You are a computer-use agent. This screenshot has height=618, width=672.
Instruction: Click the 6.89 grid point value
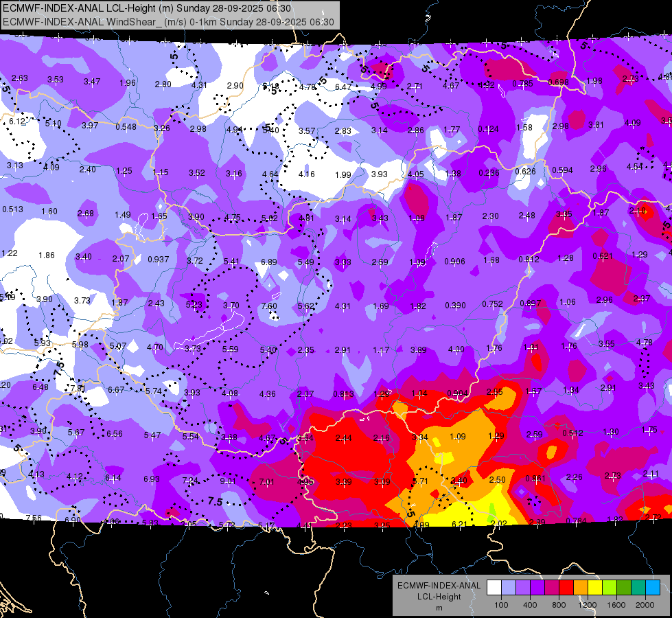[x=269, y=262]
